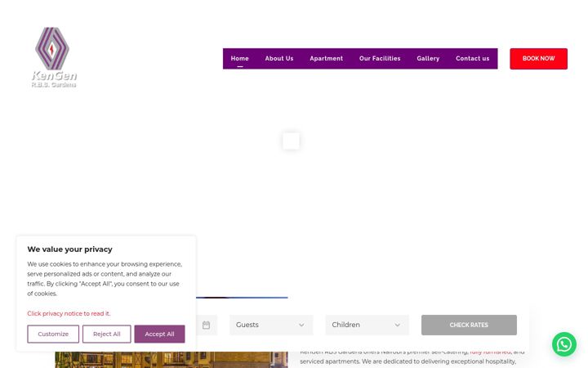588x368 pixels.
Task: Click the hotel building photo thumbnail
Action: (x=171, y=360)
